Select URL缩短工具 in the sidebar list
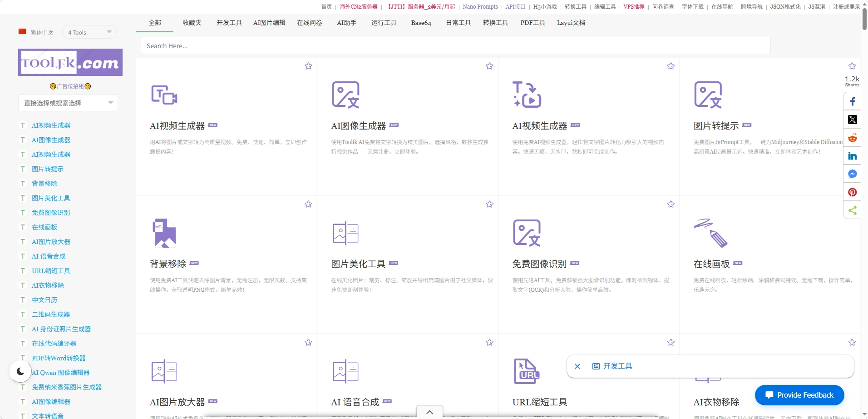The height and width of the screenshot is (419, 868). pos(51,271)
